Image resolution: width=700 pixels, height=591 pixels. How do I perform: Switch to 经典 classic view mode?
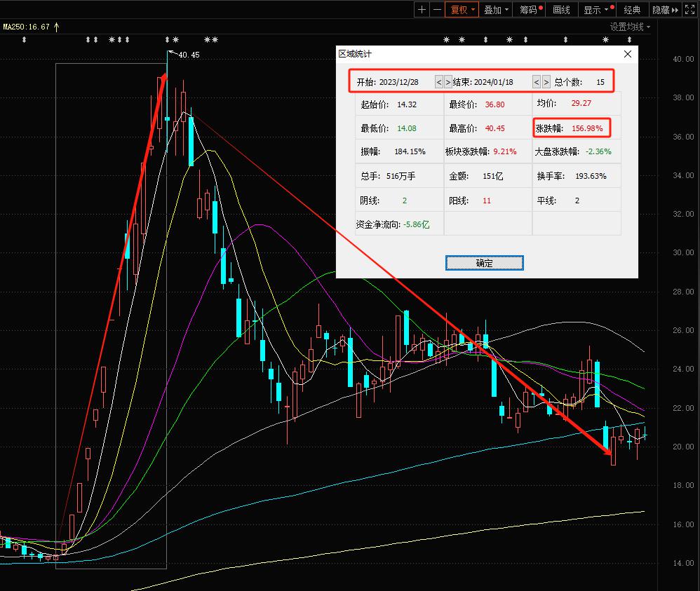click(x=632, y=10)
